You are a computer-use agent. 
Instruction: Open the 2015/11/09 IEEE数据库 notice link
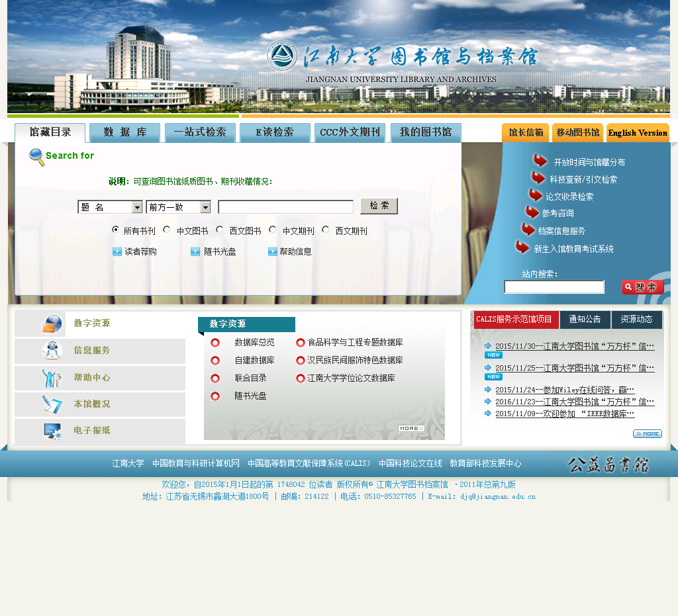coord(565,414)
